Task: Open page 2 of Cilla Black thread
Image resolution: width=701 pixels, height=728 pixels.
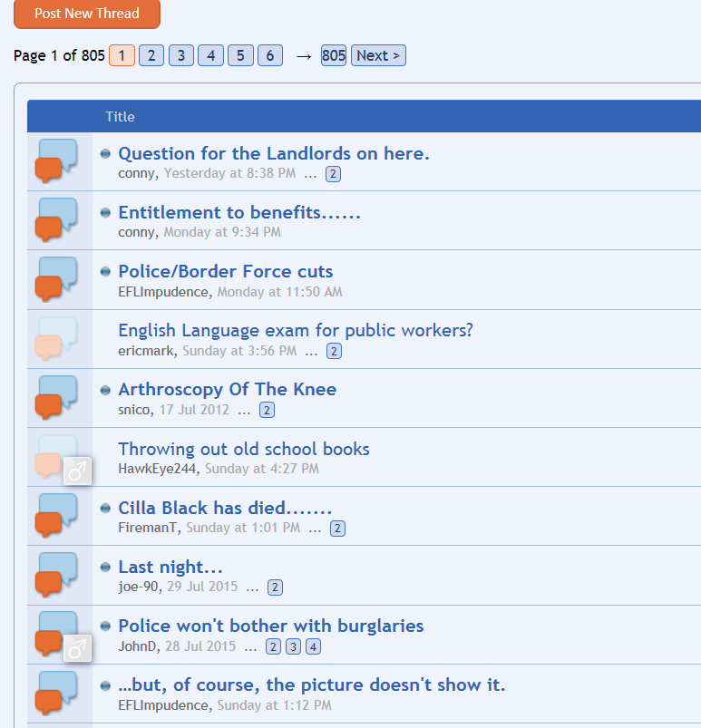Action: pos(337,529)
